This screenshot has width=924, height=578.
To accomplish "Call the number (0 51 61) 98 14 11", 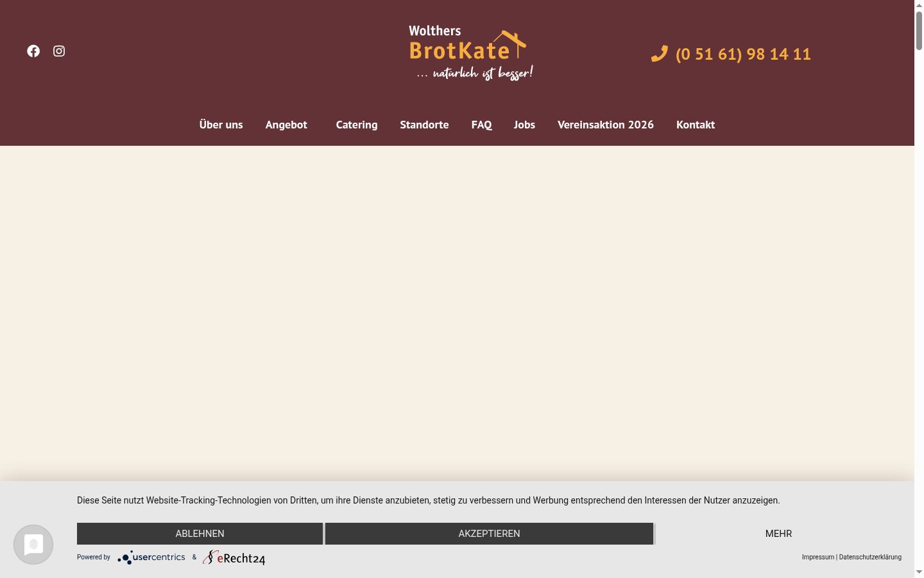I will coord(743,54).
